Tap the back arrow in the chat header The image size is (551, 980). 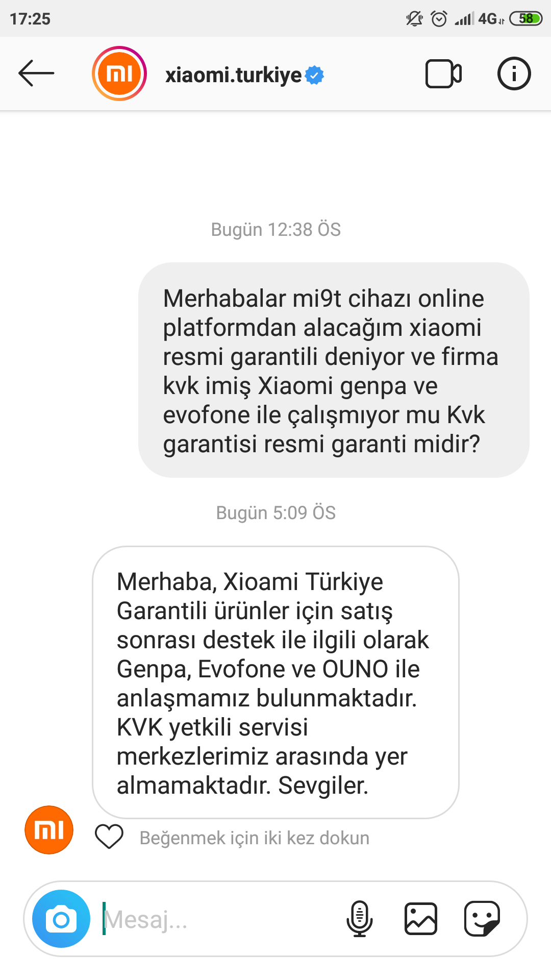tap(36, 73)
